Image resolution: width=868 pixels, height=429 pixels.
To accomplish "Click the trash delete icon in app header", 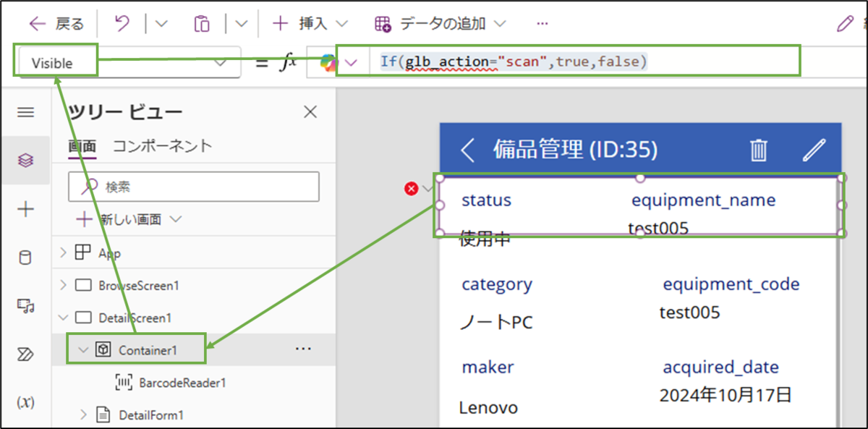I will tap(758, 150).
